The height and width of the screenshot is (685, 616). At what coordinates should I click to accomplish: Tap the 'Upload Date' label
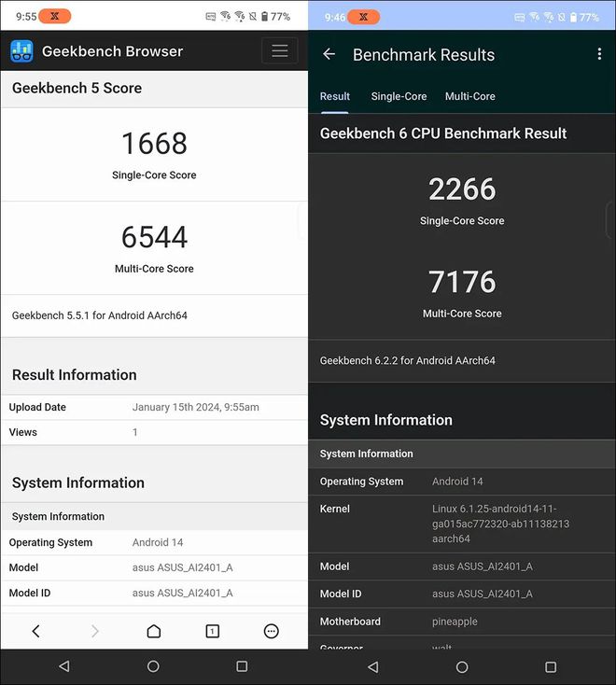click(x=37, y=407)
